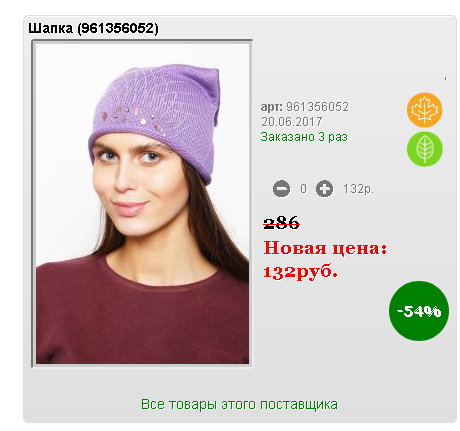This screenshot has width=460, height=431.
Task: Click the small mark in the card's top-right corner
Action: tap(445, 79)
